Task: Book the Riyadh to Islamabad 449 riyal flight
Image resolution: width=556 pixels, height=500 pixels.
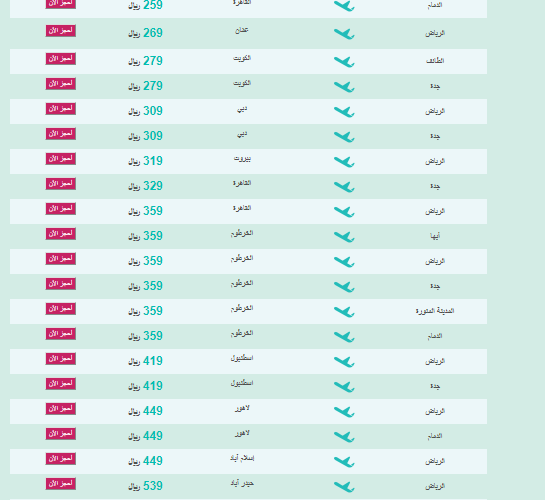Action: (61, 459)
